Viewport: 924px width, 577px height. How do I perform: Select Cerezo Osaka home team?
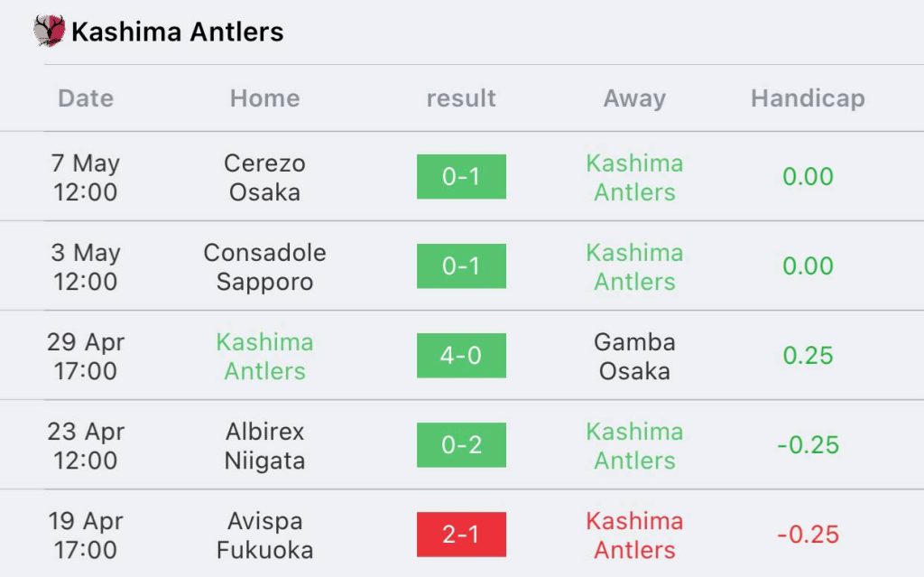click(264, 177)
